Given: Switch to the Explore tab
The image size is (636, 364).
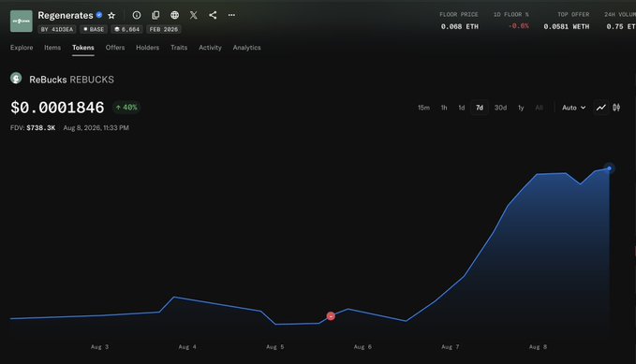Looking at the screenshot, I should coord(22,48).
